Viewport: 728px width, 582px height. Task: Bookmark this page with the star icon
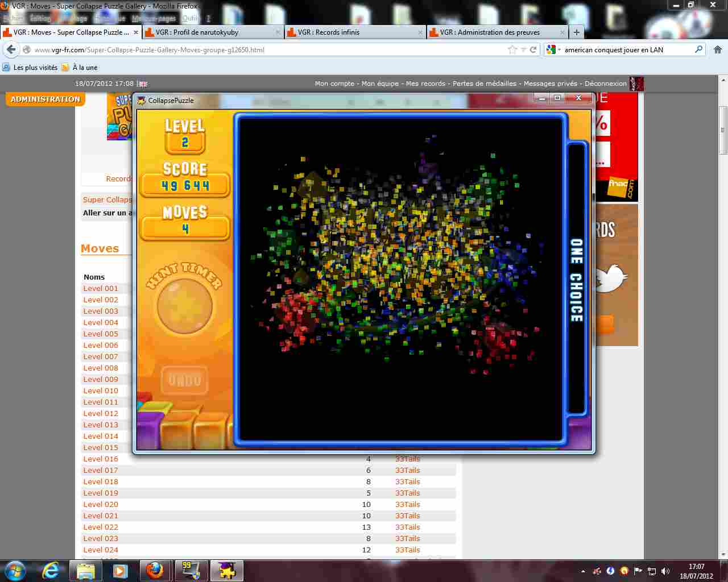[x=512, y=49]
